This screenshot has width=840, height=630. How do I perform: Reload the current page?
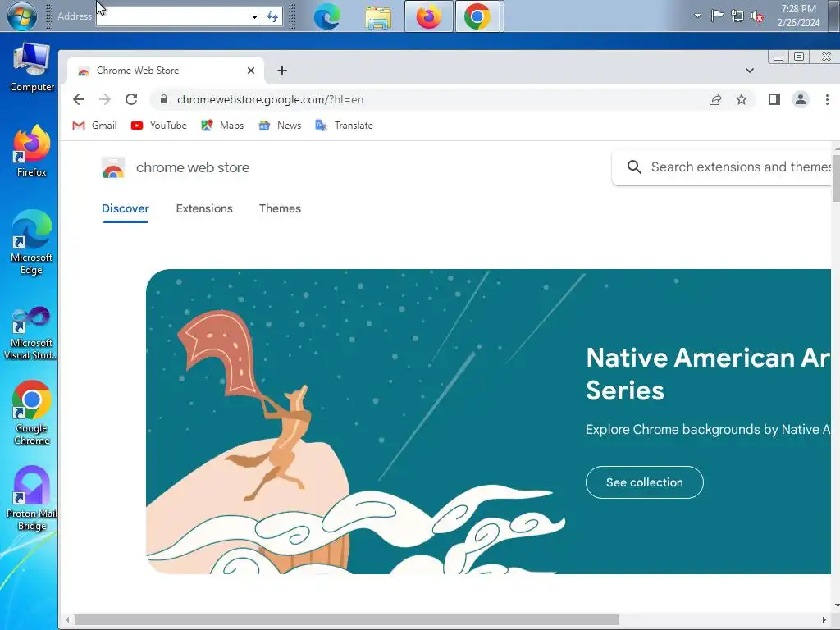131,99
